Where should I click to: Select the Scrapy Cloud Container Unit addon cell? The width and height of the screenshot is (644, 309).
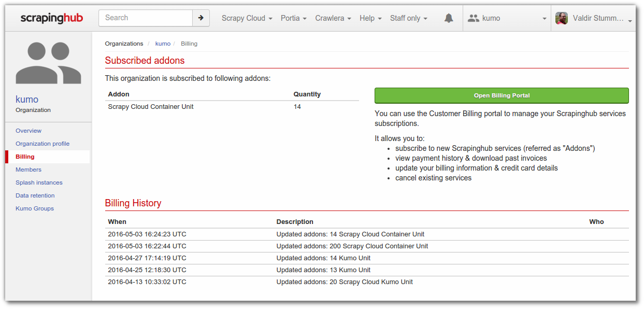coord(151,107)
